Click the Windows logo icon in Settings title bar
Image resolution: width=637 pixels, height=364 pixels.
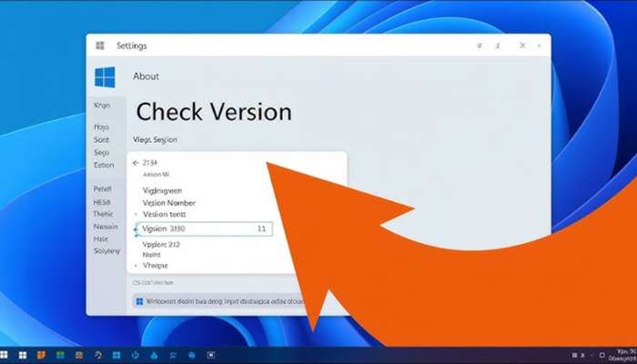[100, 45]
